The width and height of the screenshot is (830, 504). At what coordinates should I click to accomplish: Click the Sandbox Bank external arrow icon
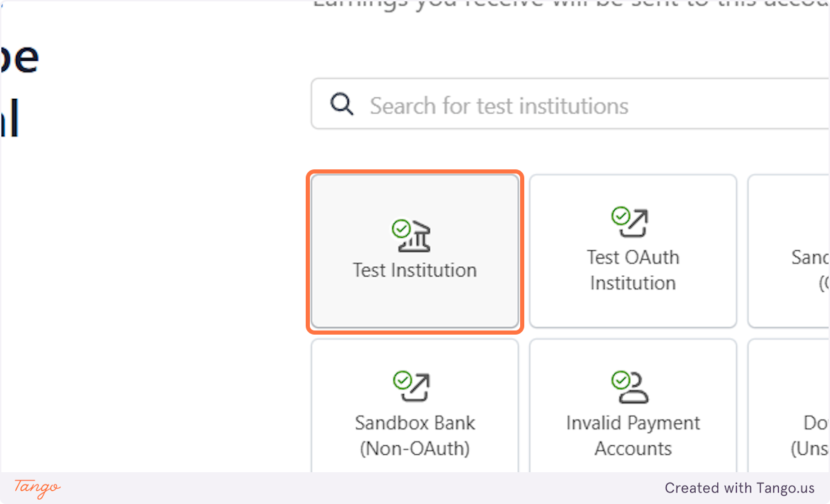[414, 387]
